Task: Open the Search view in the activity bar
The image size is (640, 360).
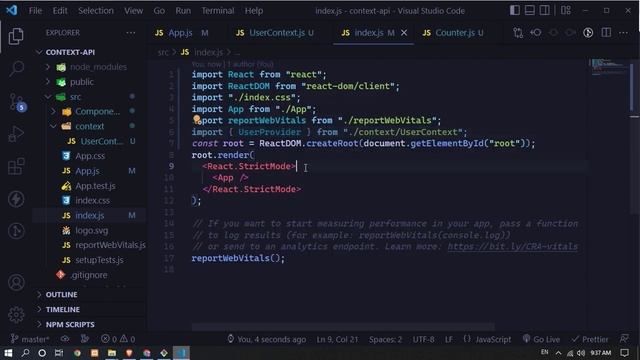Action: coord(16,68)
